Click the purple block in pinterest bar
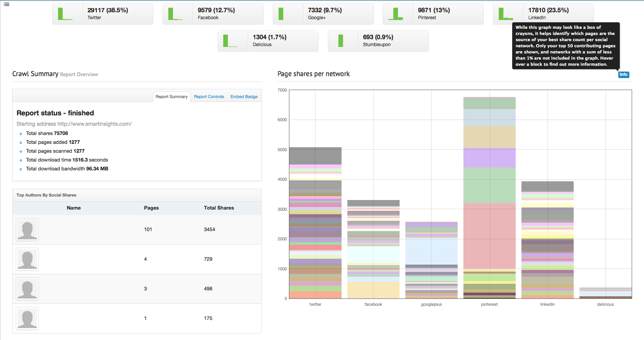The image size is (644, 340). click(x=490, y=158)
